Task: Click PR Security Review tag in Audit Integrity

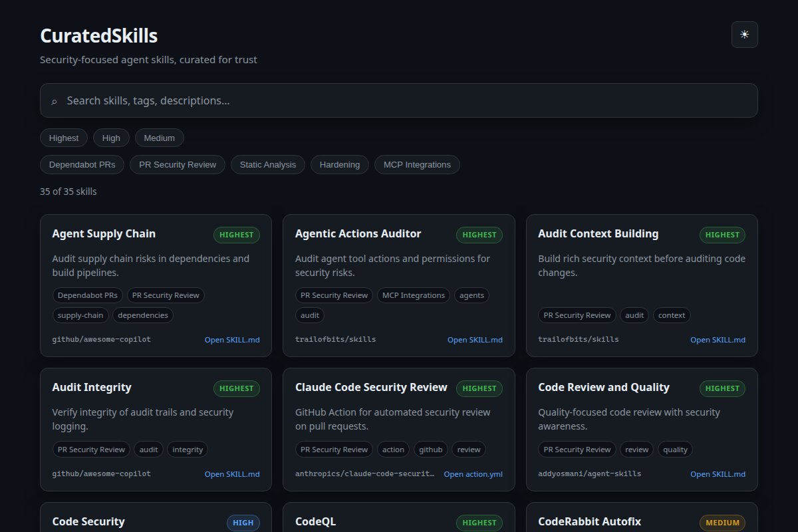Action: [x=91, y=450]
